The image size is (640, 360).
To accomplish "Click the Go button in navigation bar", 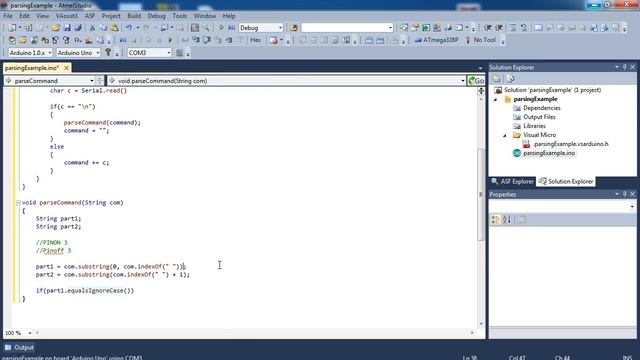I will click(476, 81).
